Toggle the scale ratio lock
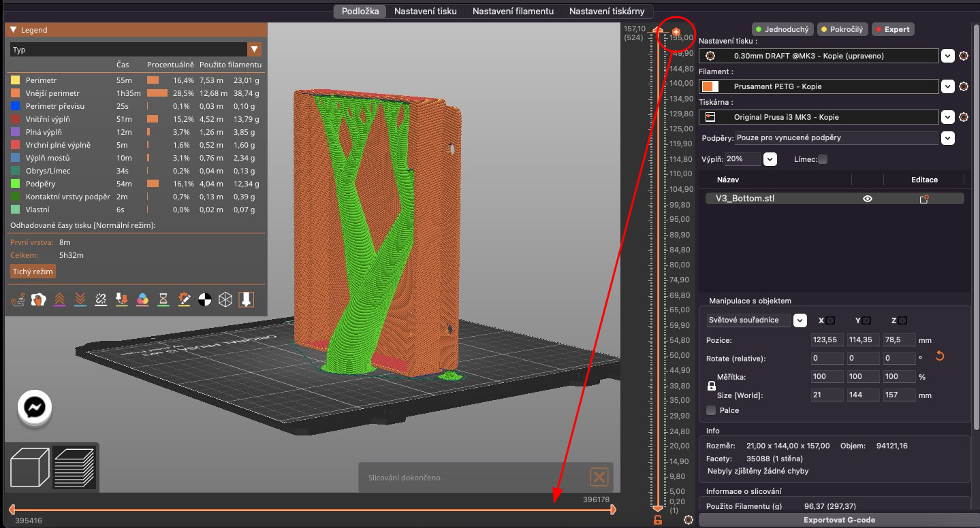The height and width of the screenshot is (528, 980). [712, 386]
